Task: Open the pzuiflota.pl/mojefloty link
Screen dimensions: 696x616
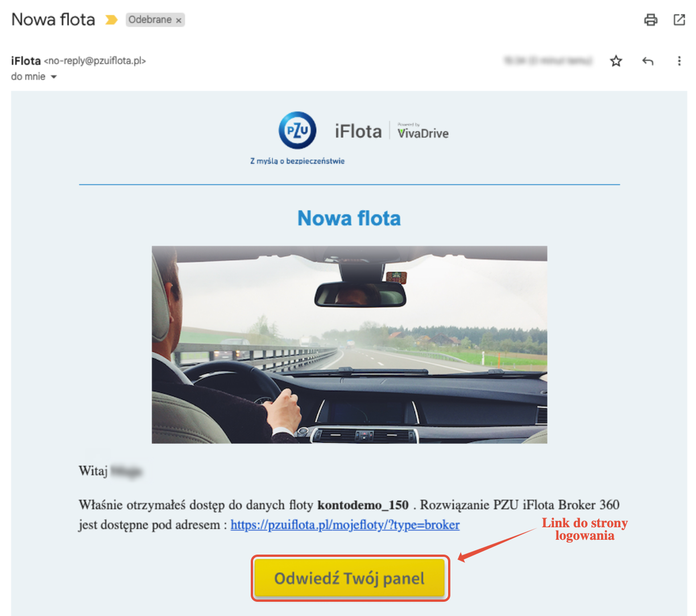Action: [345, 525]
